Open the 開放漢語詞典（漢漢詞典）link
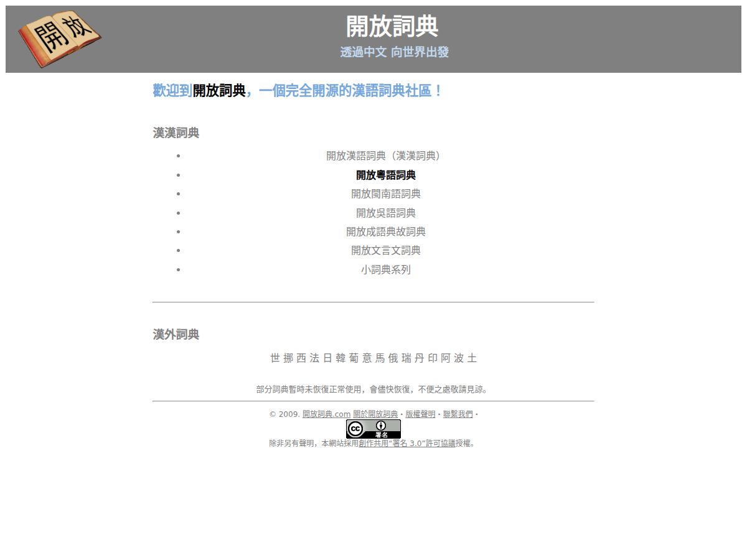Screen dimensions: 747x560 click(x=386, y=156)
